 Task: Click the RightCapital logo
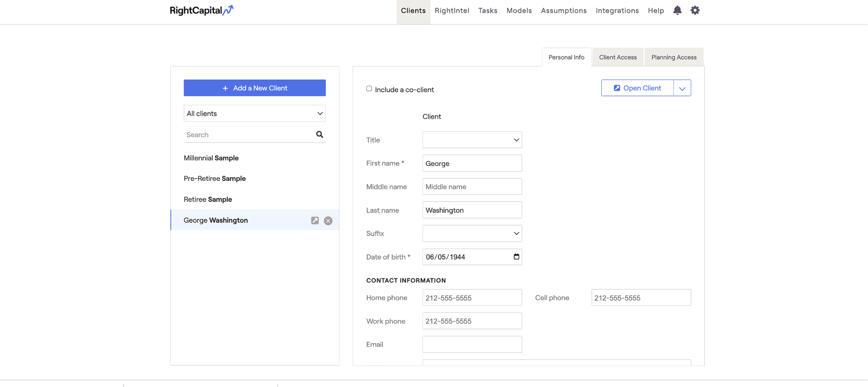pyautogui.click(x=202, y=10)
